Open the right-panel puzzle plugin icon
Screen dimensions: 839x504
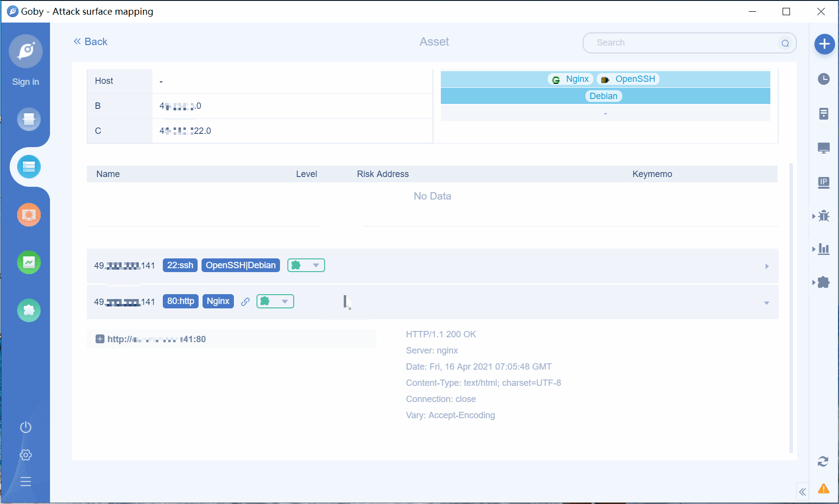[824, 282]
